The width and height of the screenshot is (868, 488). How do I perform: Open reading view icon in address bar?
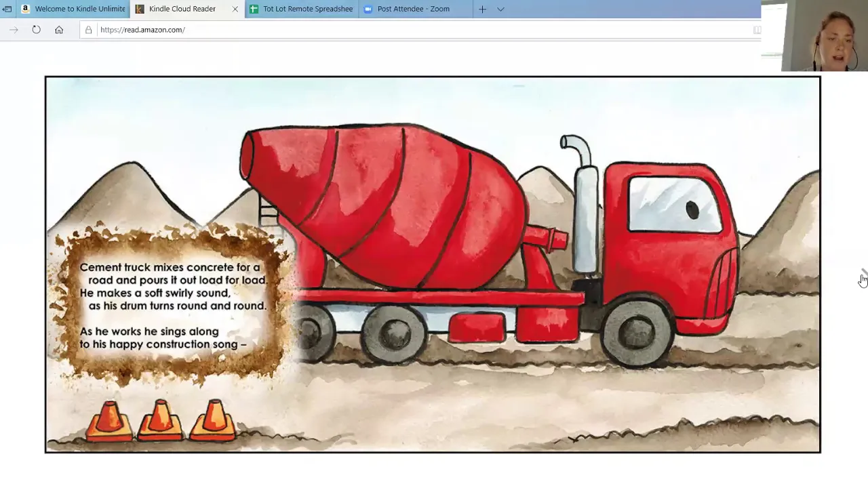coord(757,30)
